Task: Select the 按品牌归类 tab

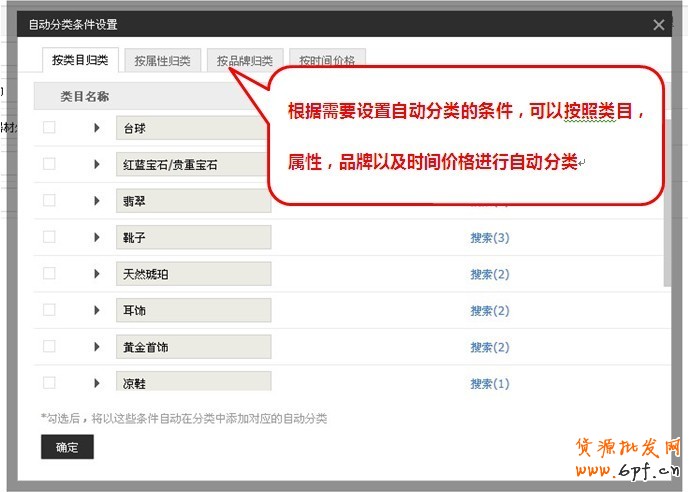Action: click(245, 61)
